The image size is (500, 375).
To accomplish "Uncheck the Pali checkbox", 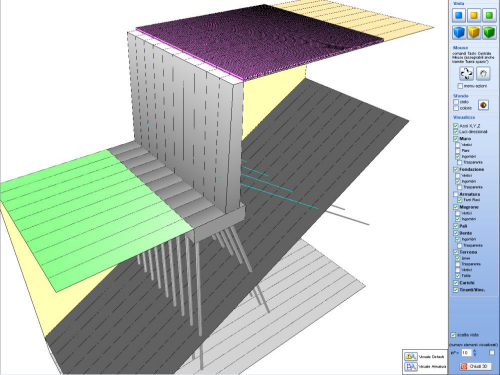I will (x=456, y=226).
